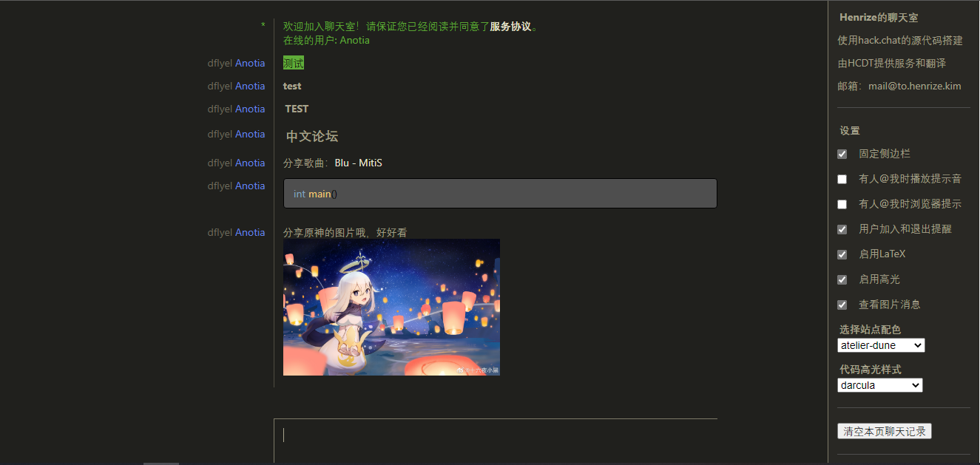The height and width of the screenshot is (465, 980).
Task: Toggle the 固定侧边栏 checkbox
Action: click(842, 154)
